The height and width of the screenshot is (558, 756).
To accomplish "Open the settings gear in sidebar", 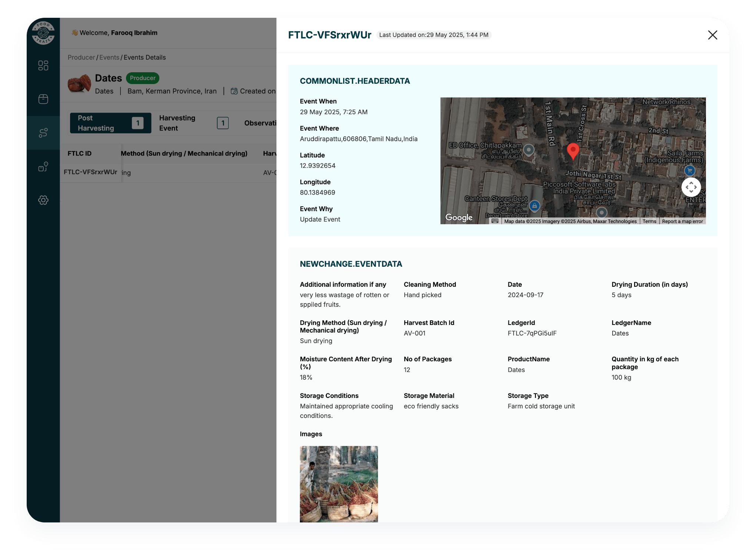I will pyautogui.click(x=43, y=200).
